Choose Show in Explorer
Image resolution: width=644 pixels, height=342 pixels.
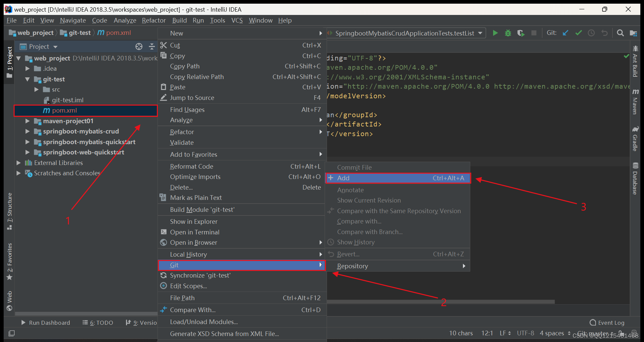coord(242,221)
